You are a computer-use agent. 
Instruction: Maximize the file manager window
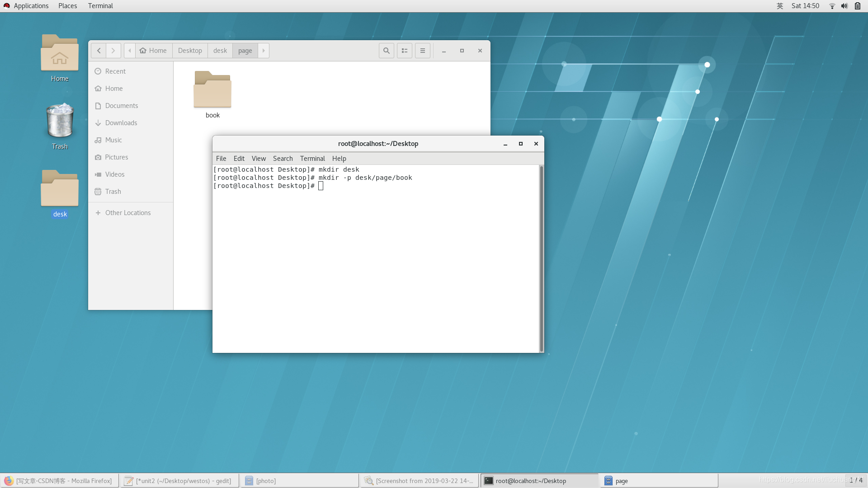click(x=462, y=51)
